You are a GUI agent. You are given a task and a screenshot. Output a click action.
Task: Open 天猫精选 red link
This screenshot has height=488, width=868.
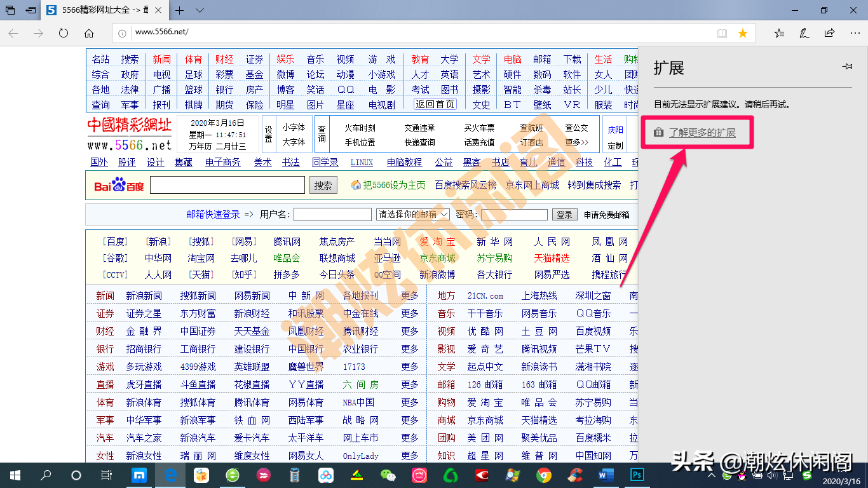tap(552, 258)
